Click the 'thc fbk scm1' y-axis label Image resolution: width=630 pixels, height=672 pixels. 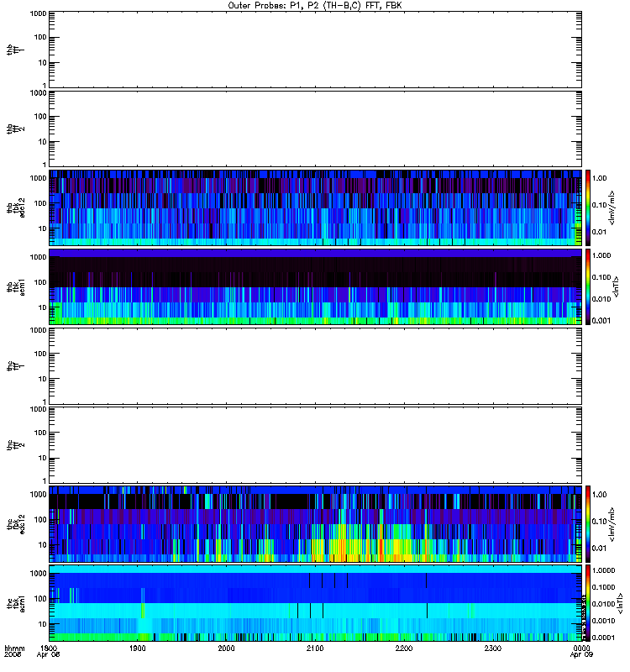(16, 603)
